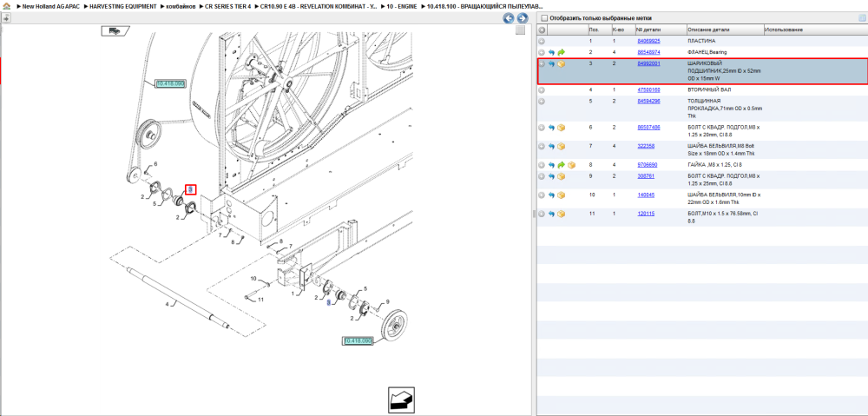Click the machine orientation icon above diagram
Viewport: 868px width, 416px height.
115,31
